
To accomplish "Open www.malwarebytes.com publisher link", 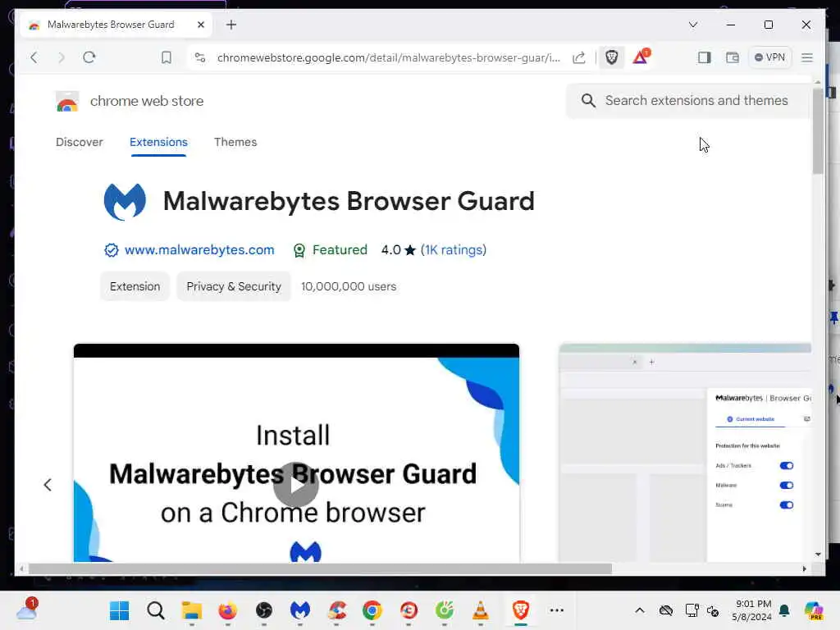I will click(x=199, y=249).
